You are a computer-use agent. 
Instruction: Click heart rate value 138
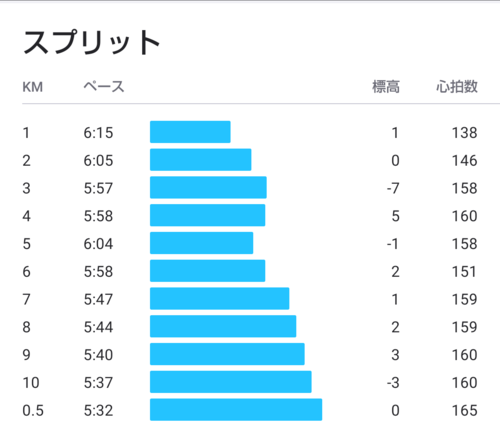click(x=465, y=133)
